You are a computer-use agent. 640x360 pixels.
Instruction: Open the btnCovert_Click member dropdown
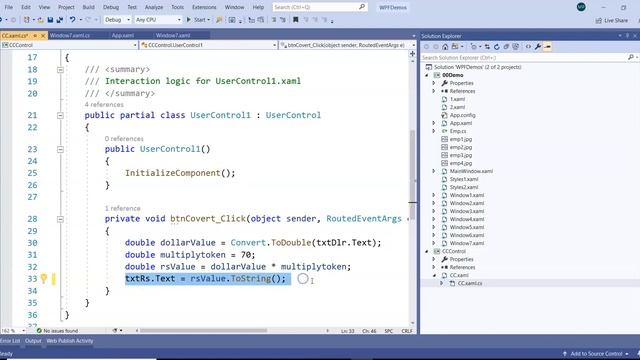[348, 45]
